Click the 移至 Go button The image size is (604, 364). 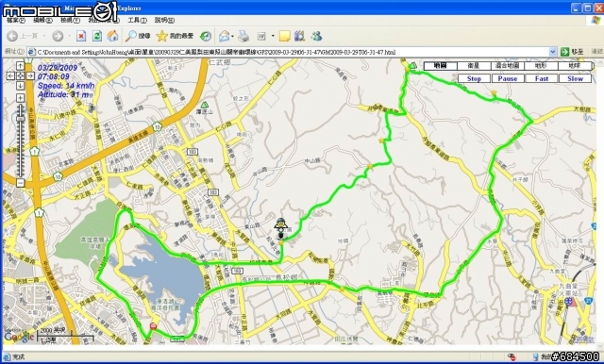coord(573,52)
